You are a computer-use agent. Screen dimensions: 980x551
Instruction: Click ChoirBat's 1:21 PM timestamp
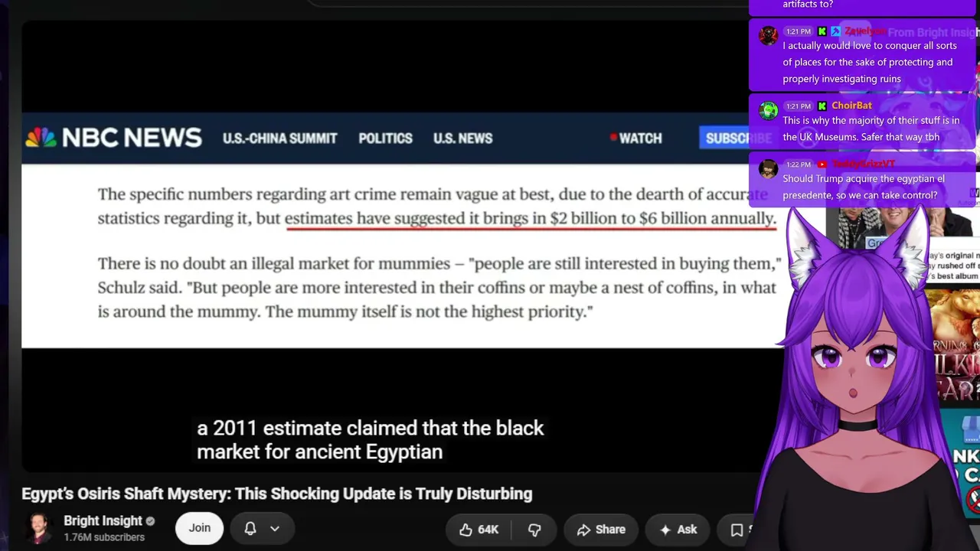[x=798, y=106]
